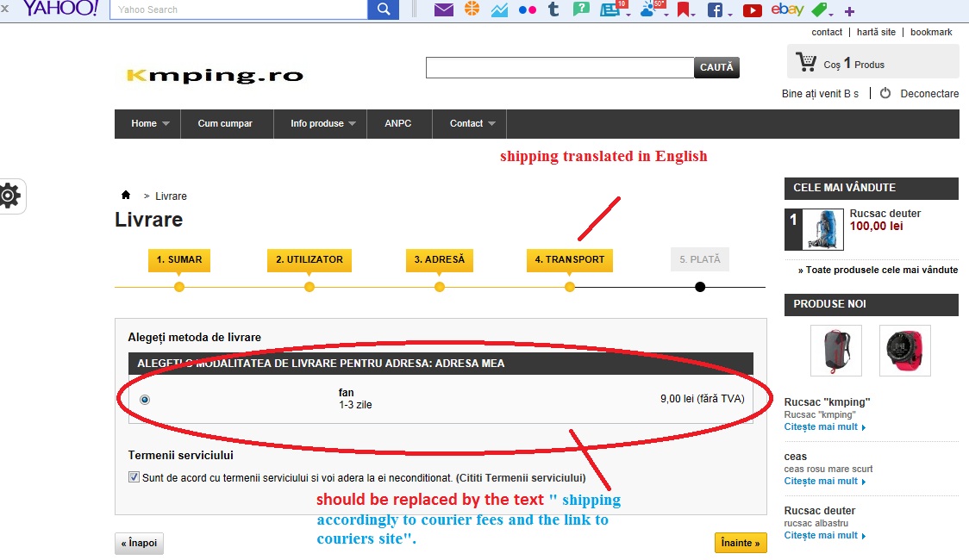Image resolution: width=969 pixels, height=560 pixels.
Task: Go to step 3. ADRESĂ
Action: pos(440,259)
